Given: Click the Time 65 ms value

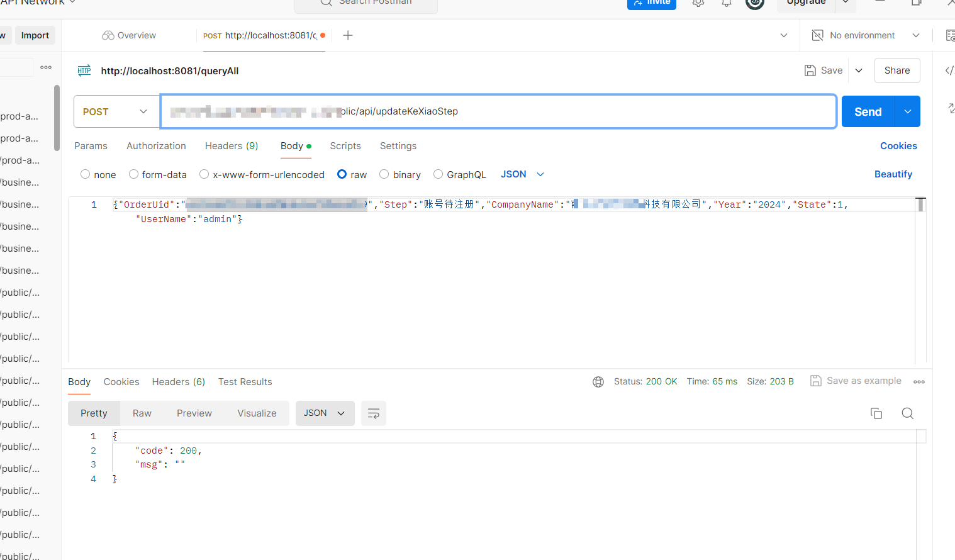Looking at the screenshot, I should pos(725,382).
